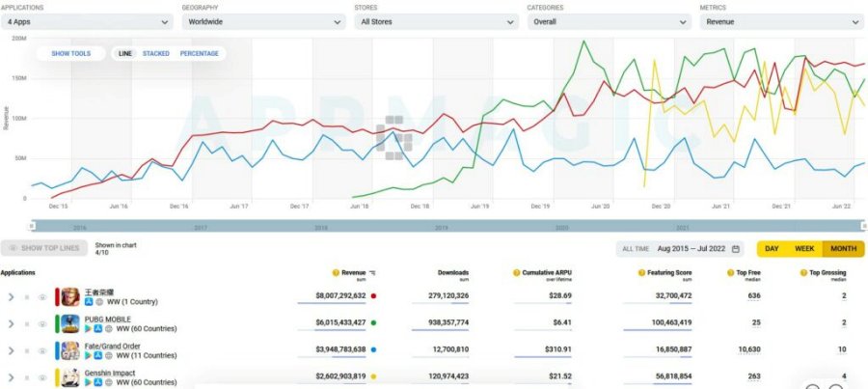Viewport: 868px width, 389px height.
Task: Open the calendar icon in date range field
Action: 736,249
